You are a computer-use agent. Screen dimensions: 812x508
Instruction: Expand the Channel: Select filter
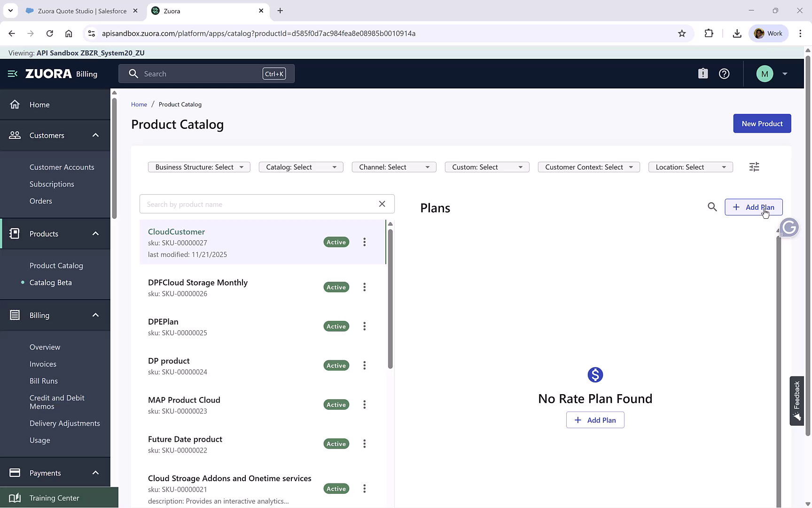click(x=394, y=167)
